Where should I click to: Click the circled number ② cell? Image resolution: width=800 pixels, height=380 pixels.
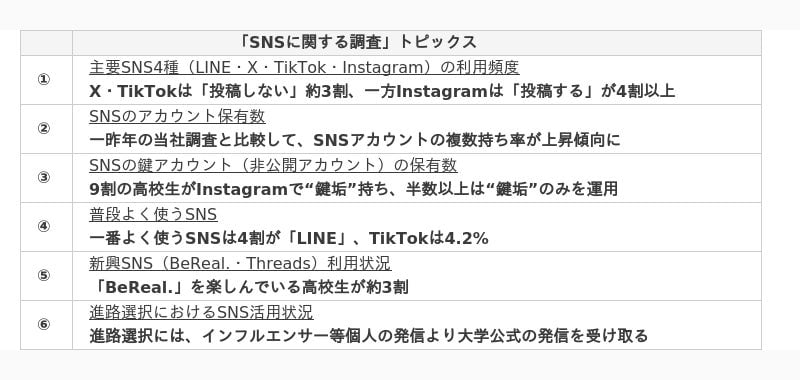(x=46, y=129)
